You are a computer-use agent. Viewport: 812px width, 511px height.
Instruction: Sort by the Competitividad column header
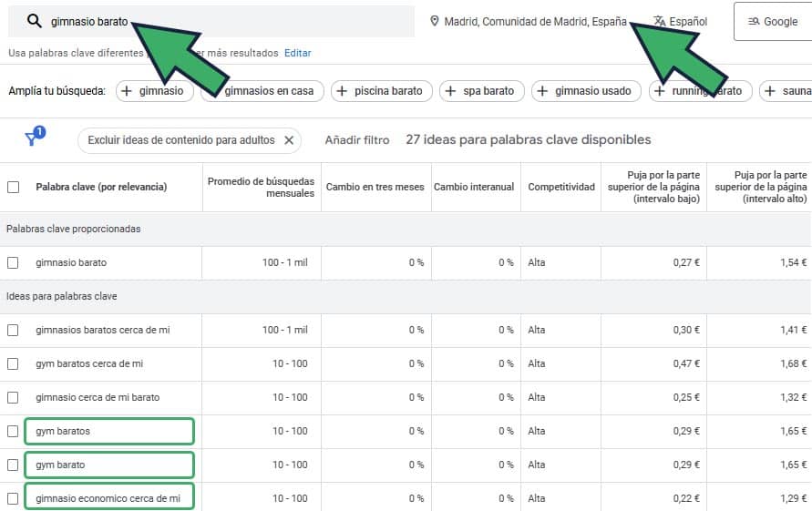click(x=561, y=187)
